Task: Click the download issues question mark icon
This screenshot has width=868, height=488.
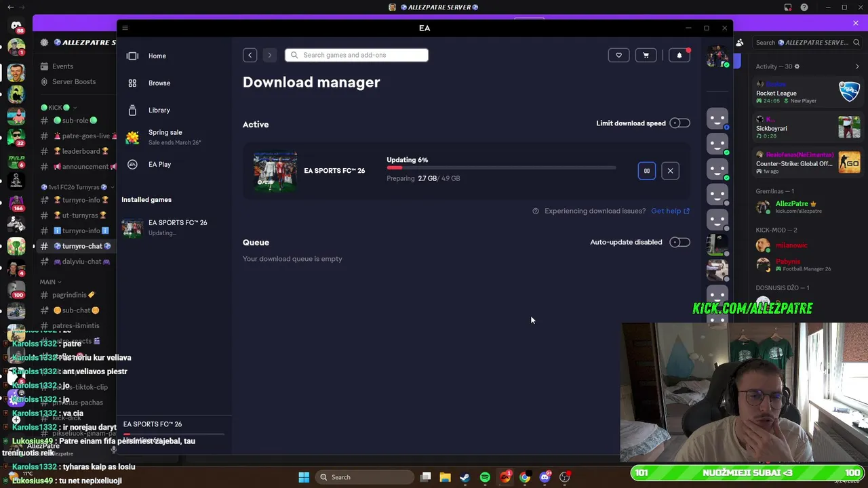Action: click(536, 211)
